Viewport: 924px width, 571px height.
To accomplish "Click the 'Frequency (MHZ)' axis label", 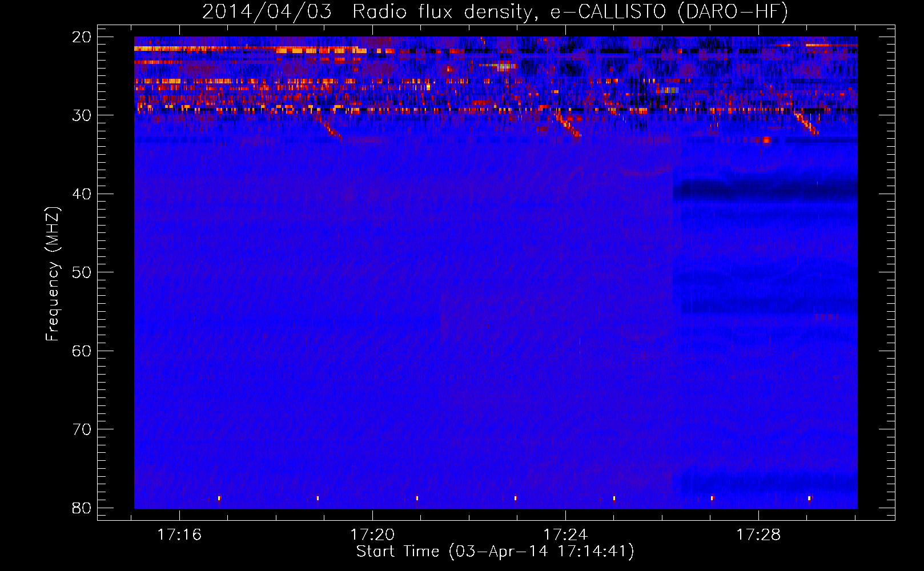I will (53, 274).
